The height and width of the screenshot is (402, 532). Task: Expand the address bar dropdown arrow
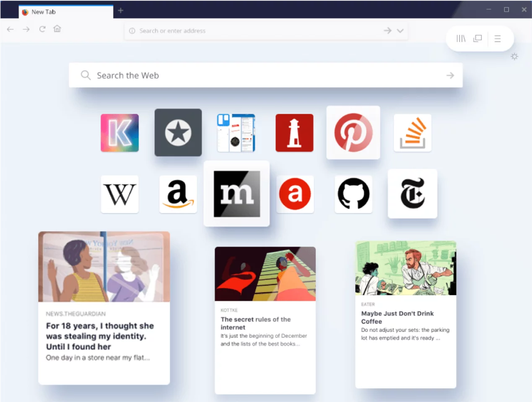(x=400, y=31)
